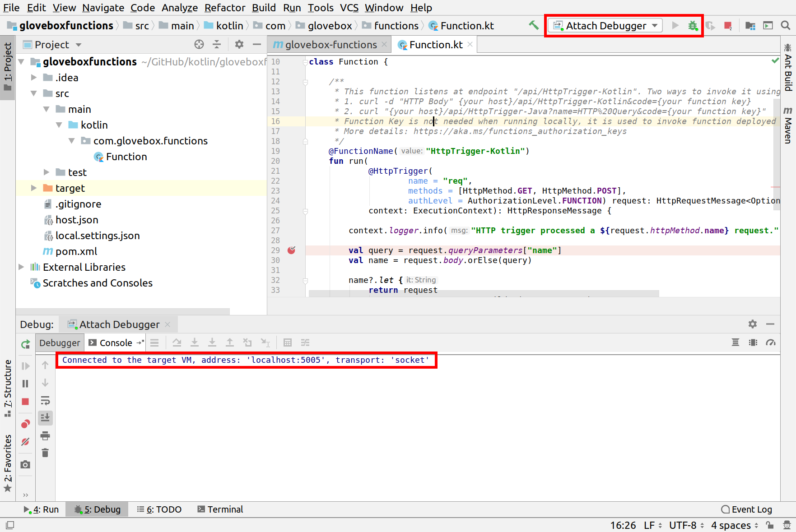This screenshot has height=532, width=796.
Task: Collapse the src folder
Action: [34, 93]
